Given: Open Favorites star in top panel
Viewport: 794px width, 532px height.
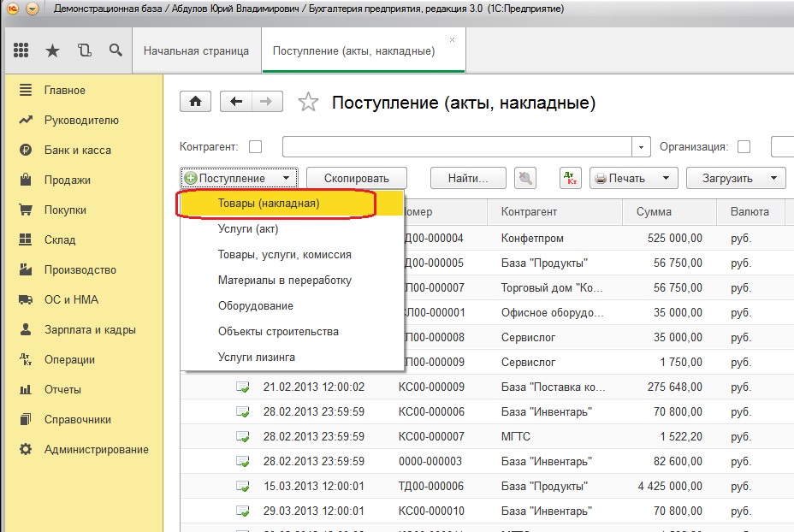Looking at the screenshot, I should point(53,50).
